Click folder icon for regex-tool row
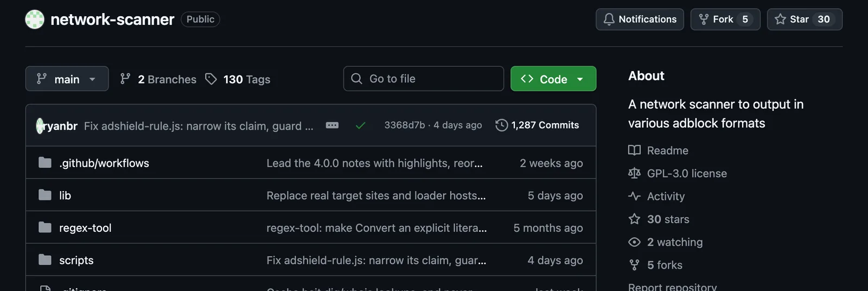 coord(45,227)
